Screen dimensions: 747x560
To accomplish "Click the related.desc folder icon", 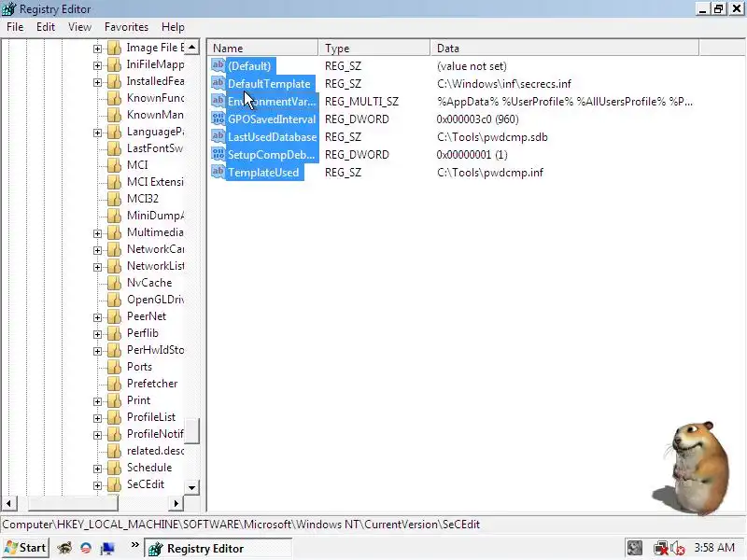I will (x=114, y=451).
